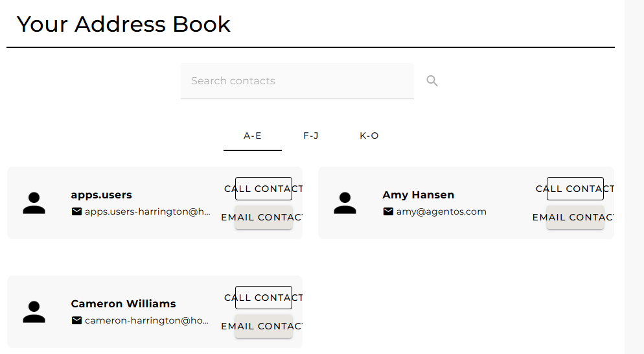The image size is (644, 354).
Task: Switch to the F-J tab
Action: tap(311, 136)
